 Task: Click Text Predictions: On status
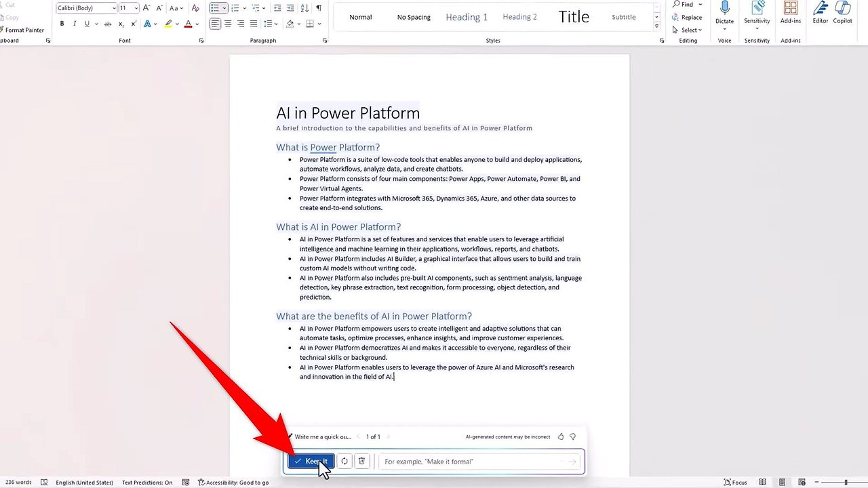coord(147,483)
